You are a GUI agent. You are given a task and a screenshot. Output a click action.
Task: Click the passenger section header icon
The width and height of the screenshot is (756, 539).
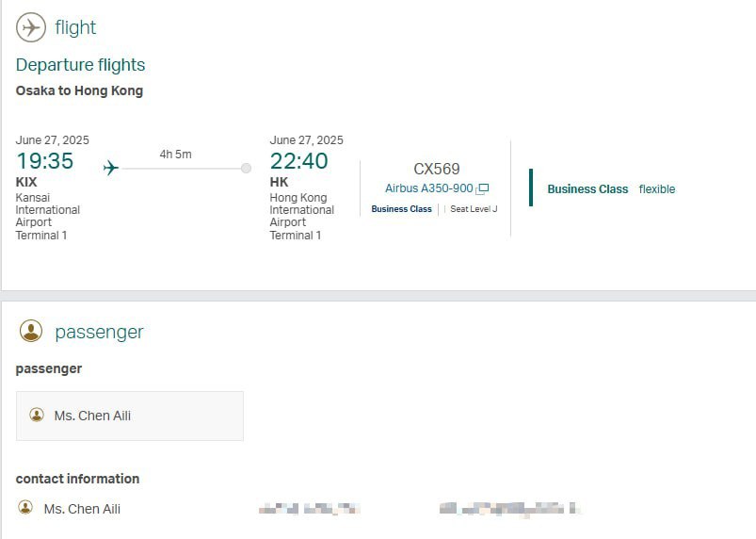(x=31, y=331)
